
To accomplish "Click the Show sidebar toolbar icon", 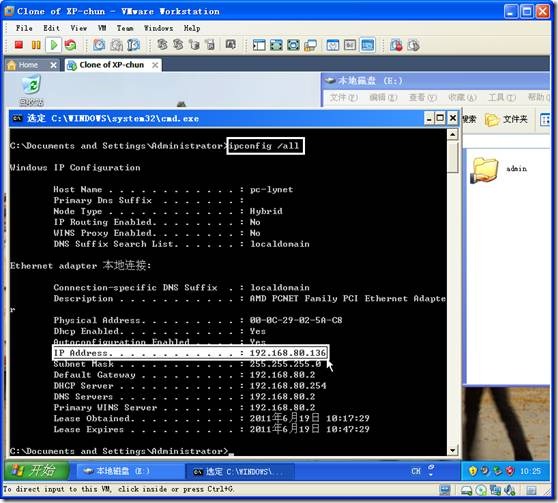I will 259,45.
